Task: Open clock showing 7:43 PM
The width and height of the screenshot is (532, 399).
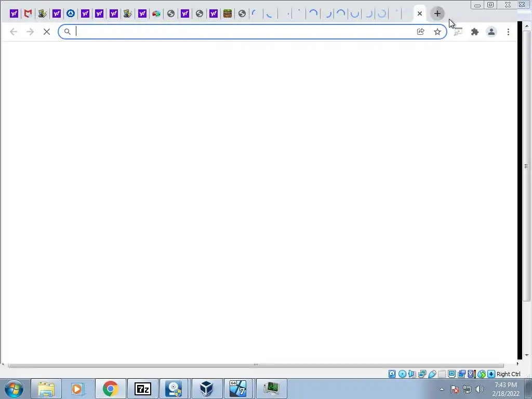Action: (506, 389)
